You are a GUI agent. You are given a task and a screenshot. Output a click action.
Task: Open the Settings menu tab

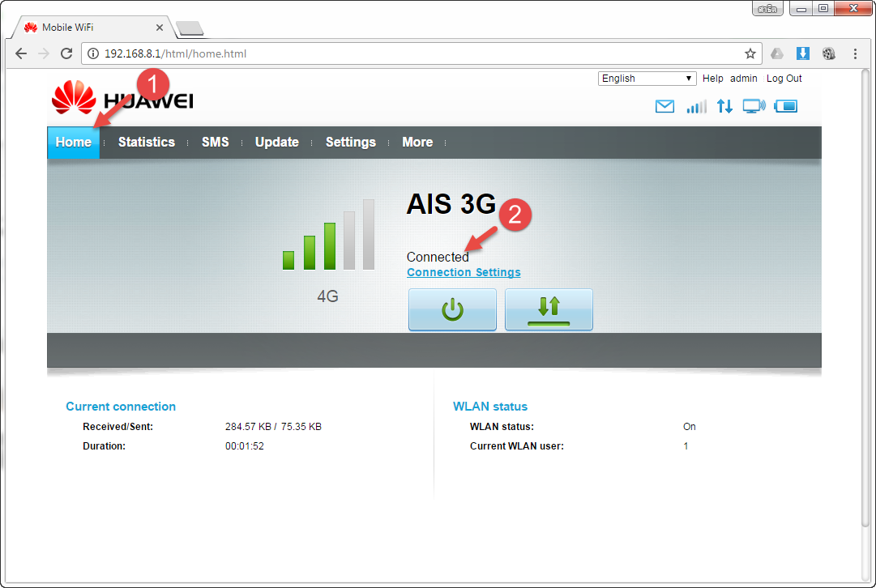pyautogui.click(x=350, y=142)
